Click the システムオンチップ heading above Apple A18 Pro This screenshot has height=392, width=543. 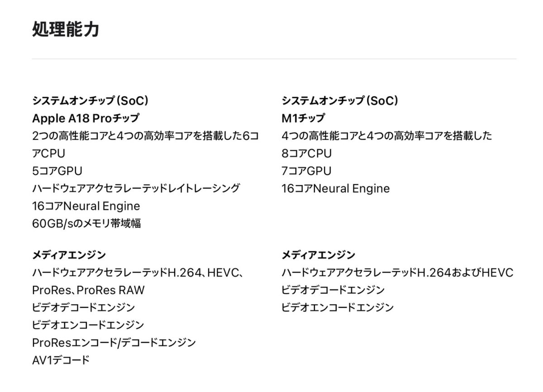[90, 100]
